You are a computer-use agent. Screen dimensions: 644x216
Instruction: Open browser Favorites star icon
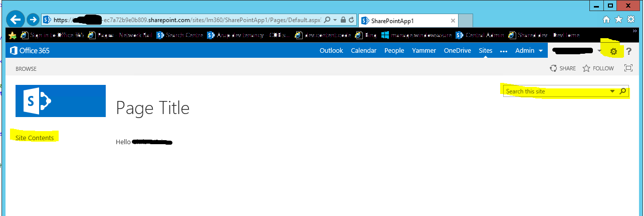pos(618,19)
